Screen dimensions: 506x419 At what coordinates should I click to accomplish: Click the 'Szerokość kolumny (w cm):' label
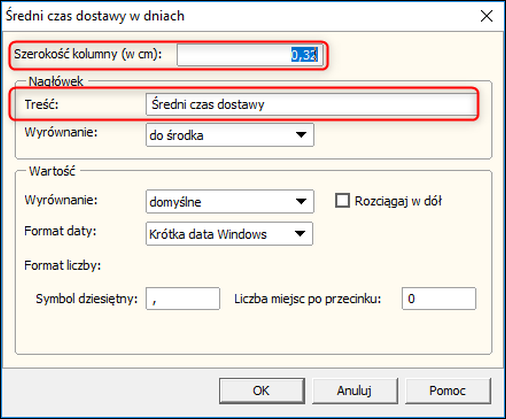click(88, 54)
